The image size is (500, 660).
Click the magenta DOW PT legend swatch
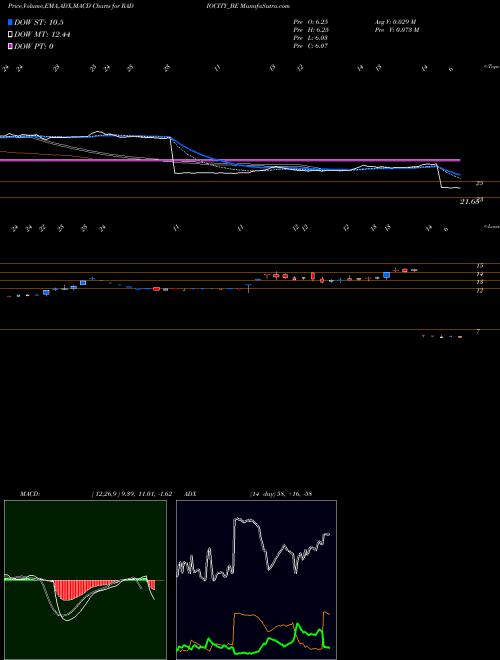coord(11,46)
